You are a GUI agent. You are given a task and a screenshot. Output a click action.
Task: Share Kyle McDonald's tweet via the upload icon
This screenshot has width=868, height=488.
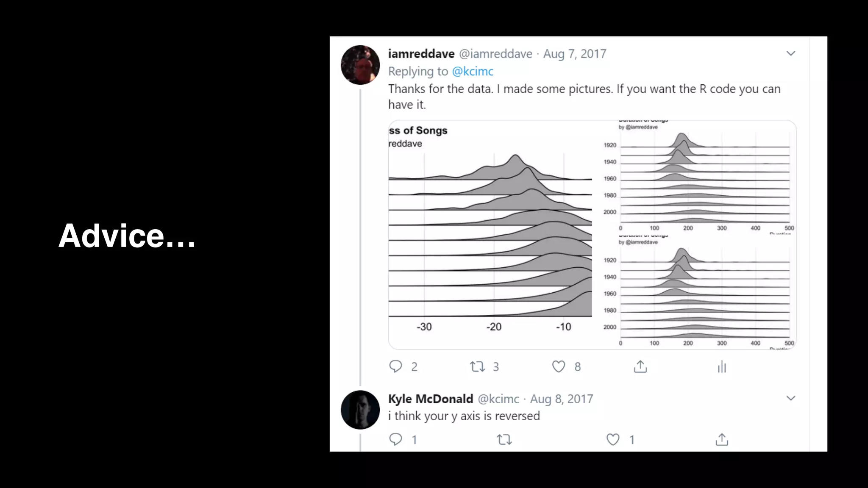pos(722,440)
